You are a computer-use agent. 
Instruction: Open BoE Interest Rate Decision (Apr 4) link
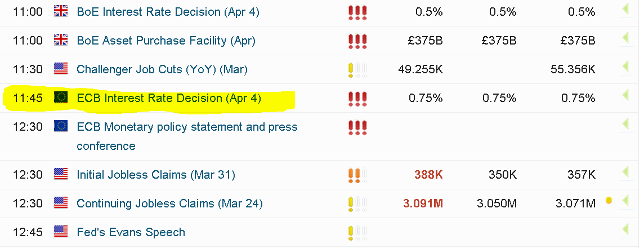tap(168, 12)
